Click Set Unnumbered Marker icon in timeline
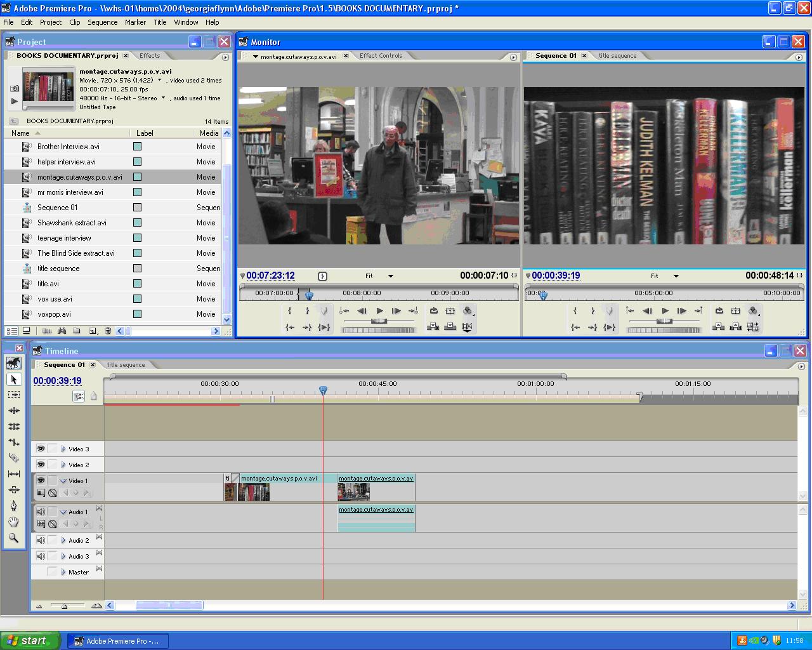This screenshot has height=650, width=812. tap(94, 396)
